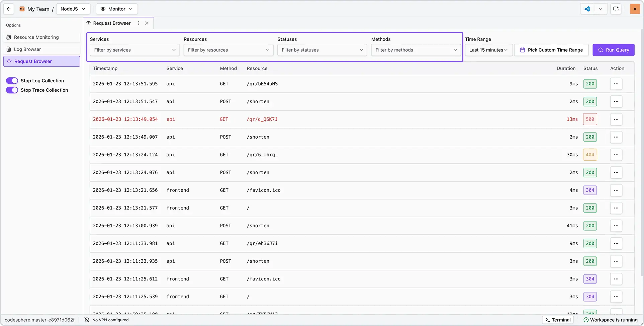Image resolution: width=644 pixels, height=326 pixels.
Task: Toggle Stop Trace Collection switch
Action: pyautogui.click(x=12, y=90)
